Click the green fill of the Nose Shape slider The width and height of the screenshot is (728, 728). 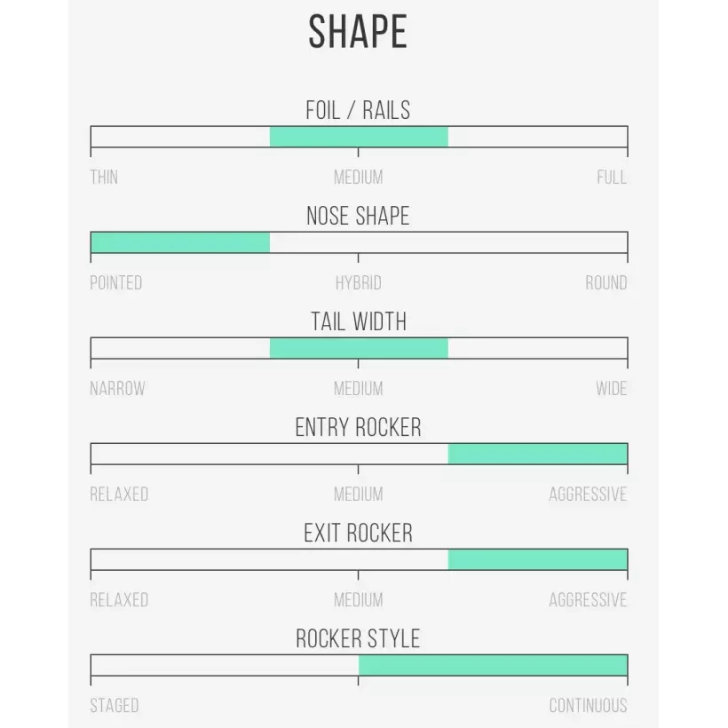tap(180, 242)
